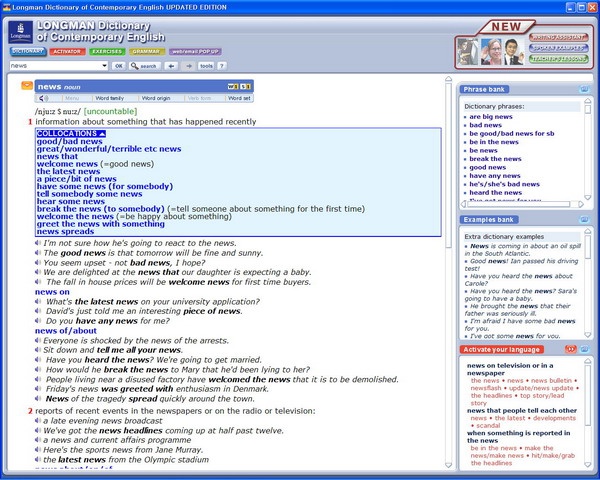Open the Word origin tab
This screenshot has height=480, width=600.
pos(156,98)
